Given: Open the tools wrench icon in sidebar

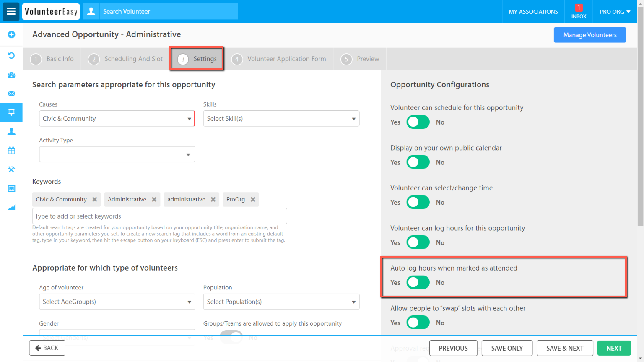Looking at the screenshot, I should [x=11, y=169].
